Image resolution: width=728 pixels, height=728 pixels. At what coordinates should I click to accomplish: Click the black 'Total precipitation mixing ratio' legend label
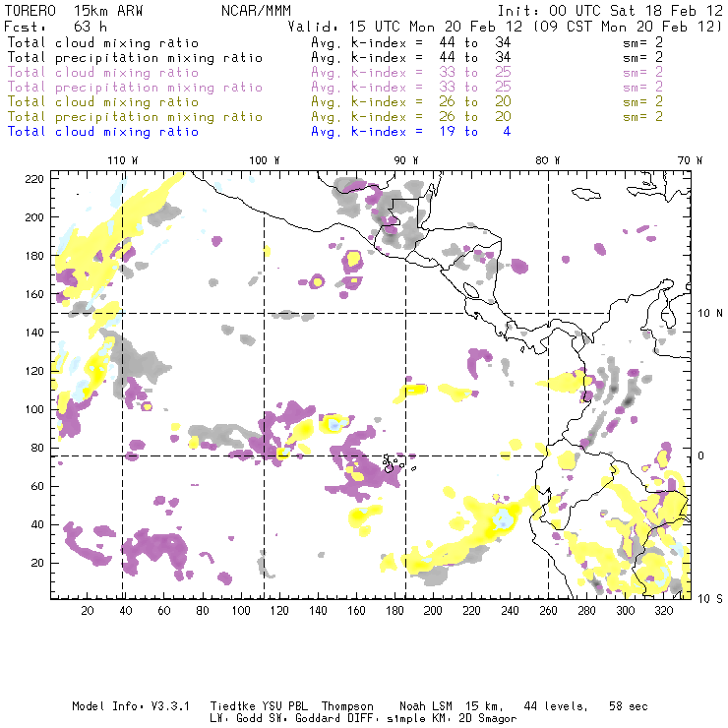(x=135, y=58)
